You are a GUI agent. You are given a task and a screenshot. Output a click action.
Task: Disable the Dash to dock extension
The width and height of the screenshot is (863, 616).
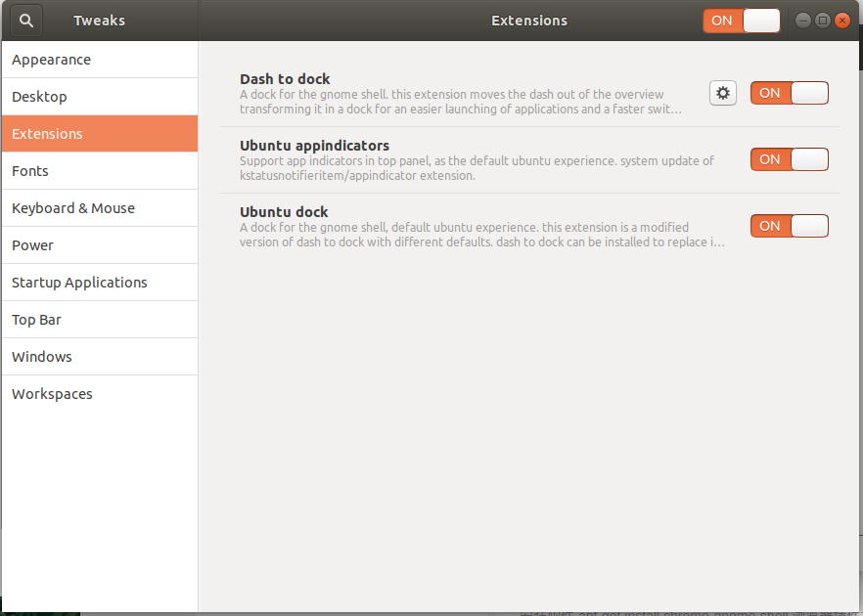pos(789,93)
